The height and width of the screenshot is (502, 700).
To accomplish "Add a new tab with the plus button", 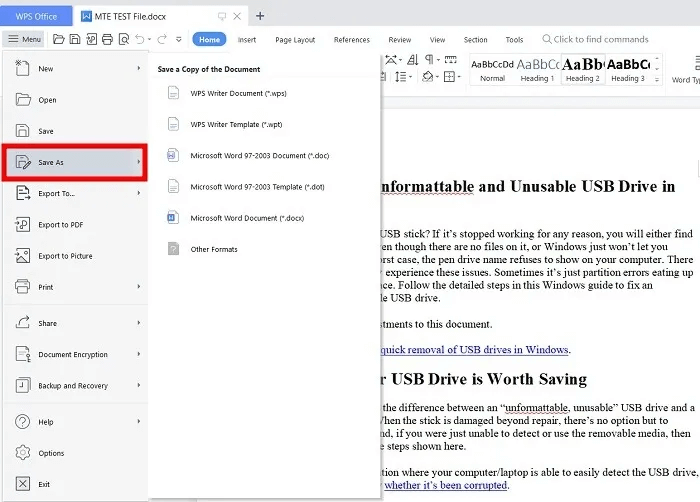I will pyautogui.click(x=260, y=16).
